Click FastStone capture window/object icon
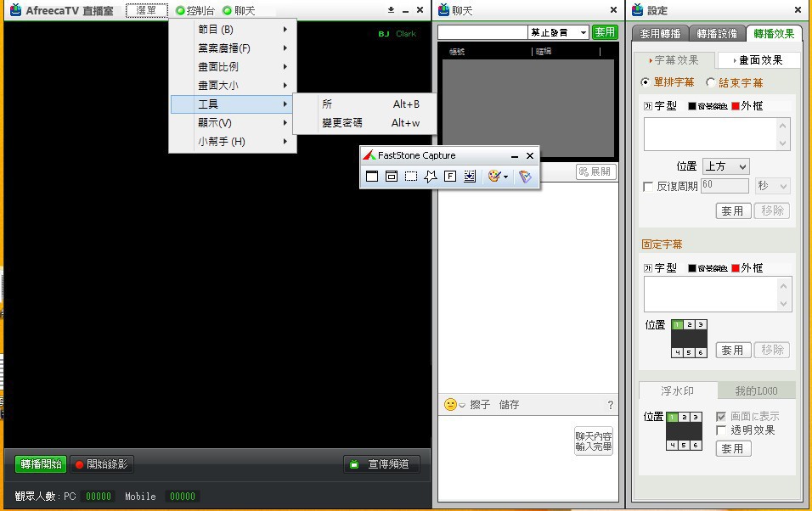This screenshot has width=812, height=511. 392,177
